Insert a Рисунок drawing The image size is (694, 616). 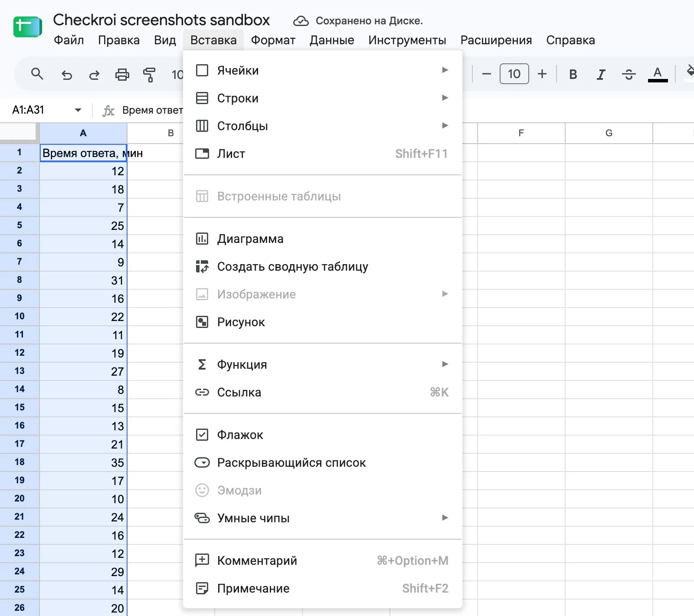322,322
